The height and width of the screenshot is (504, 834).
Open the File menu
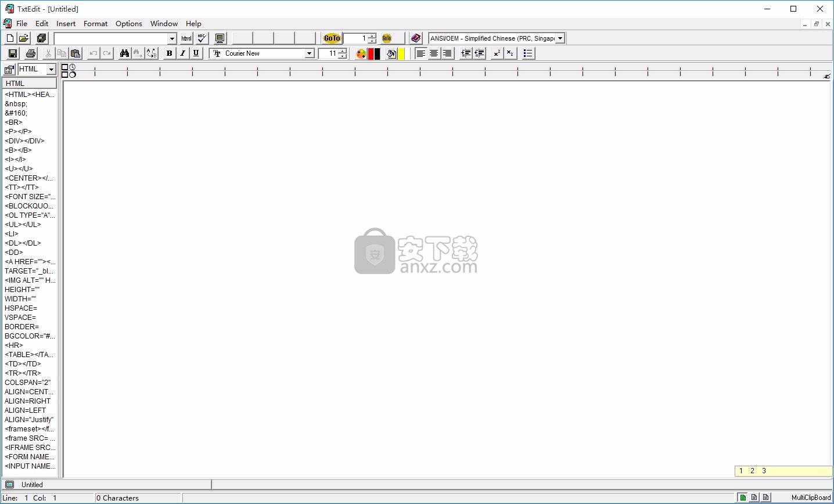(x=21, y=24)
